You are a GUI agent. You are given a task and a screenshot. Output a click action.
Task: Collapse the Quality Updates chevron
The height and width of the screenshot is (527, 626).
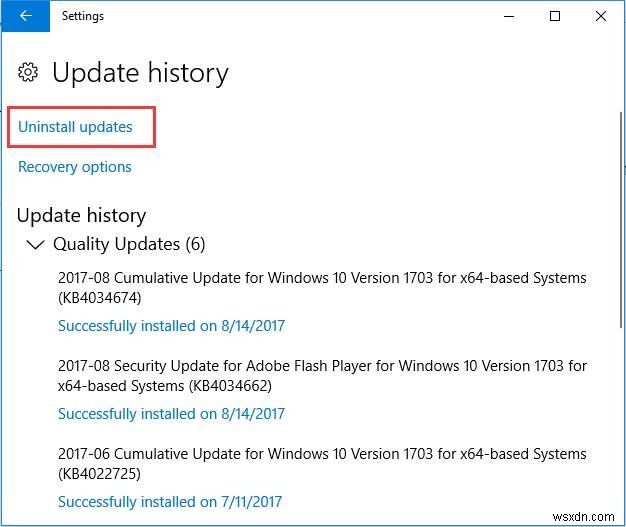point(36,244)
